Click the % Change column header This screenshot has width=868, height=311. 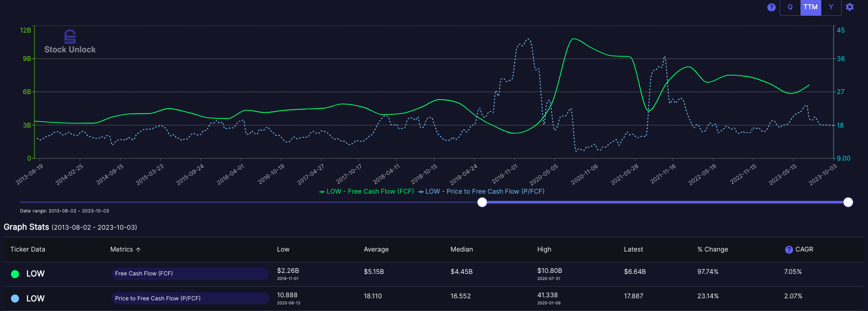click(713, 250)
